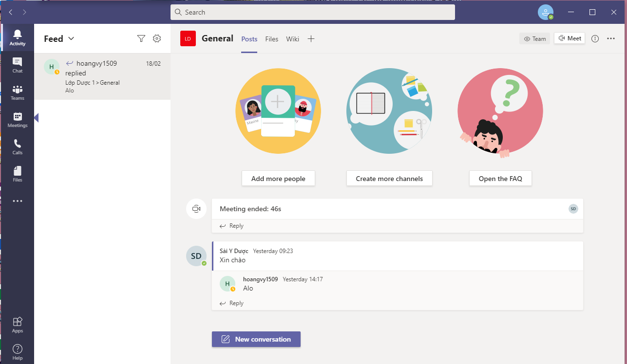This screenshot has width=627, height=364.
Task: Click the Add more people button
Action: click(278, 179)
